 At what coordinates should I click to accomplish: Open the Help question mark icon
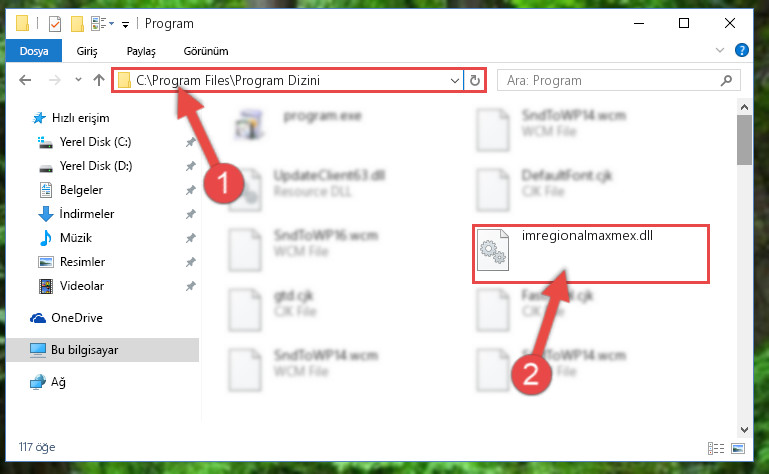coord(742,50)
